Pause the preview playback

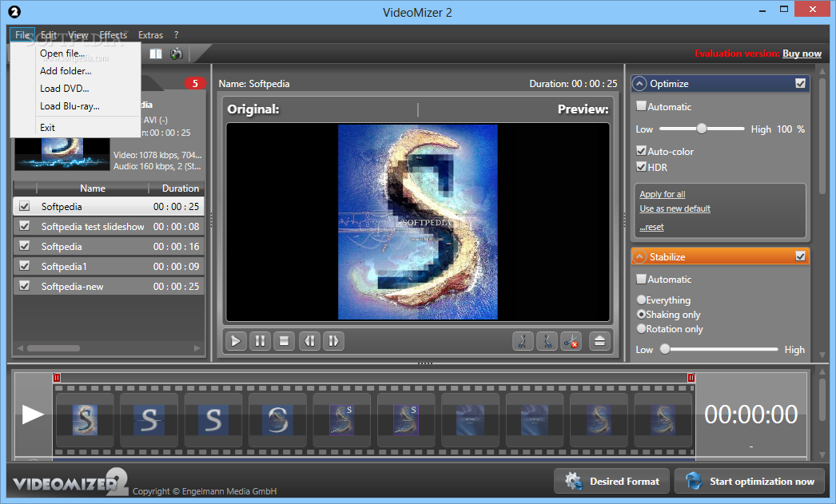(x=260, y=341)
